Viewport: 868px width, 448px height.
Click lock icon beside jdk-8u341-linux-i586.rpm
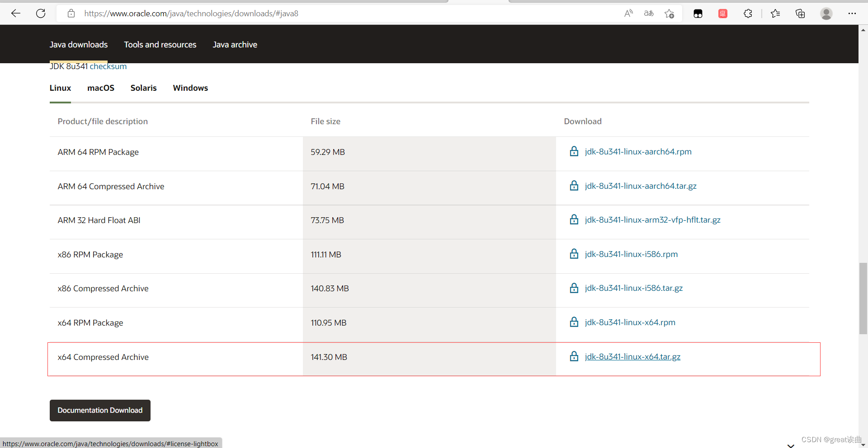574,254
